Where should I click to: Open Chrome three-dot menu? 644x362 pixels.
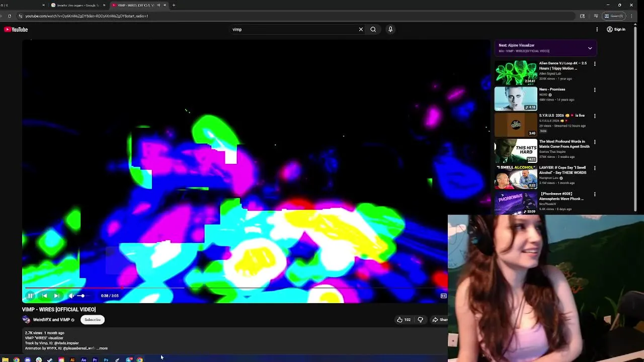[x=631, y=16]
